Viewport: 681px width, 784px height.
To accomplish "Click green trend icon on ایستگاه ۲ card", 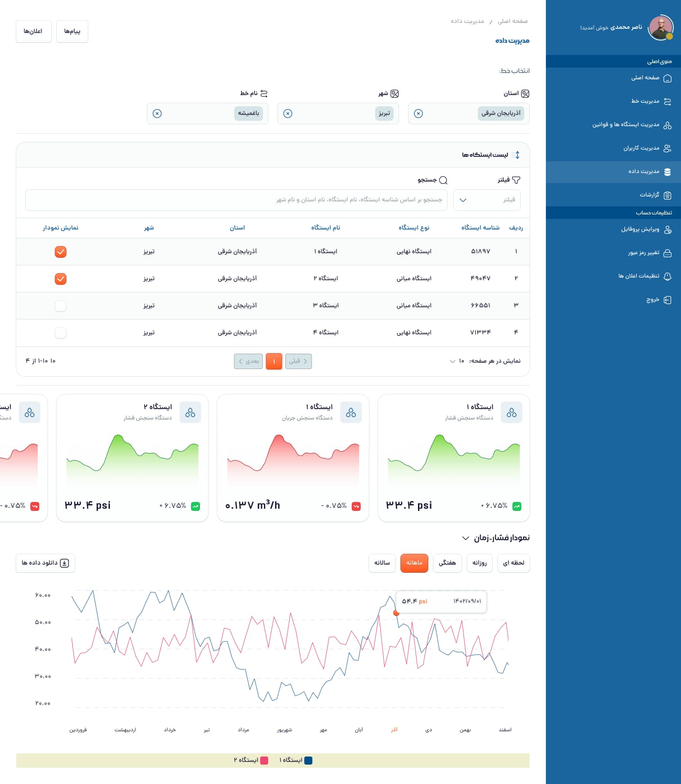I will [195, 506].
